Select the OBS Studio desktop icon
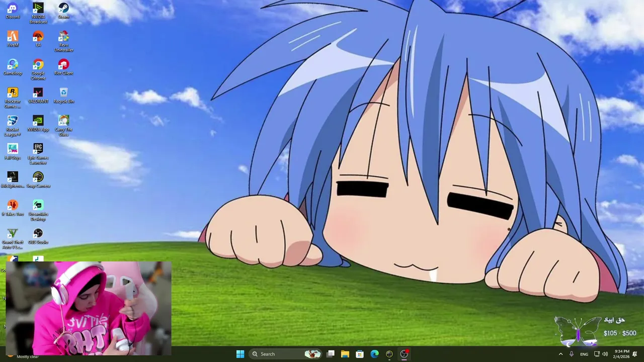The image size is (644, 362). click(38, 236)
